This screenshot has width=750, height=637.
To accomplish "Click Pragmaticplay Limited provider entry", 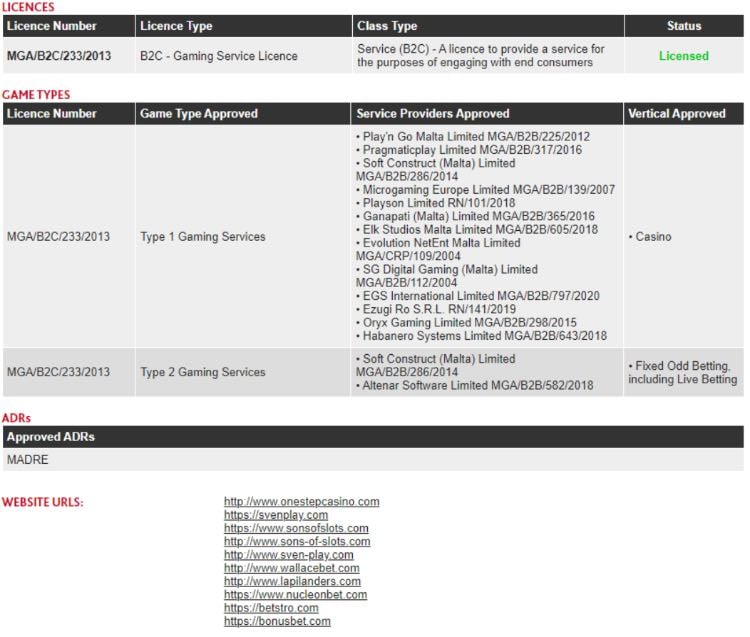I will pos(469,150).
